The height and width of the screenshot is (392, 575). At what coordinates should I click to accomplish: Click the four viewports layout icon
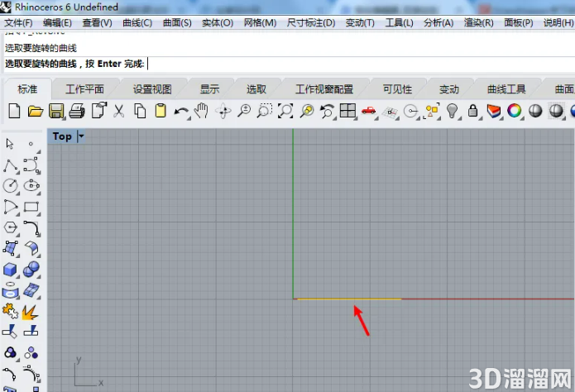pos(347,111)
